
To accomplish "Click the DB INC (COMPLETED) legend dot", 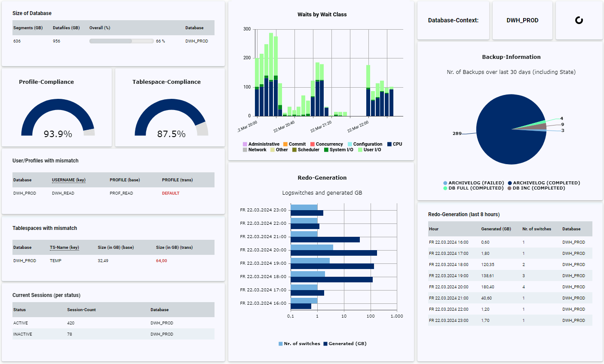I will (509, 188).
